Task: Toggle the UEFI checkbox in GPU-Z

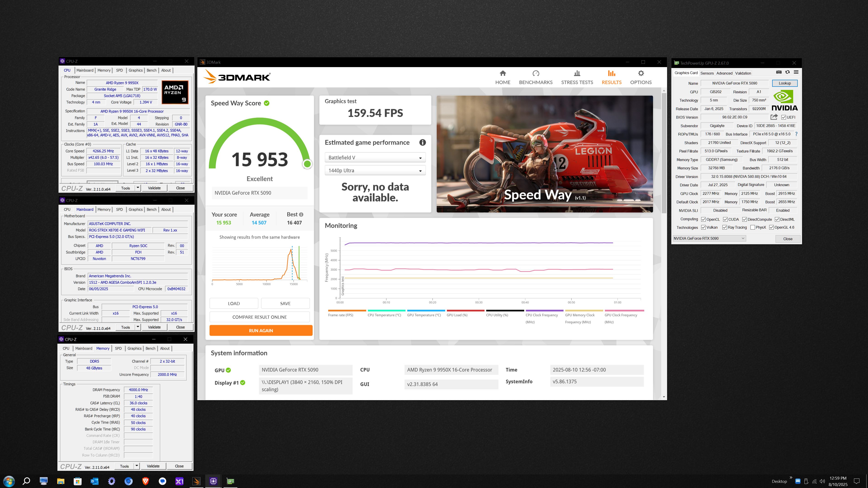Action: coord(783,117)
